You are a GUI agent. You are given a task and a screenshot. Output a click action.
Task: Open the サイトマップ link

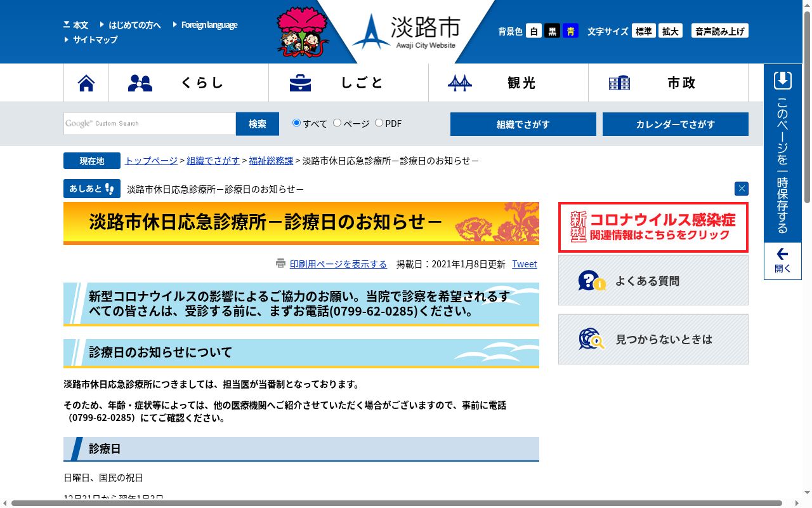tap(95, 39)
